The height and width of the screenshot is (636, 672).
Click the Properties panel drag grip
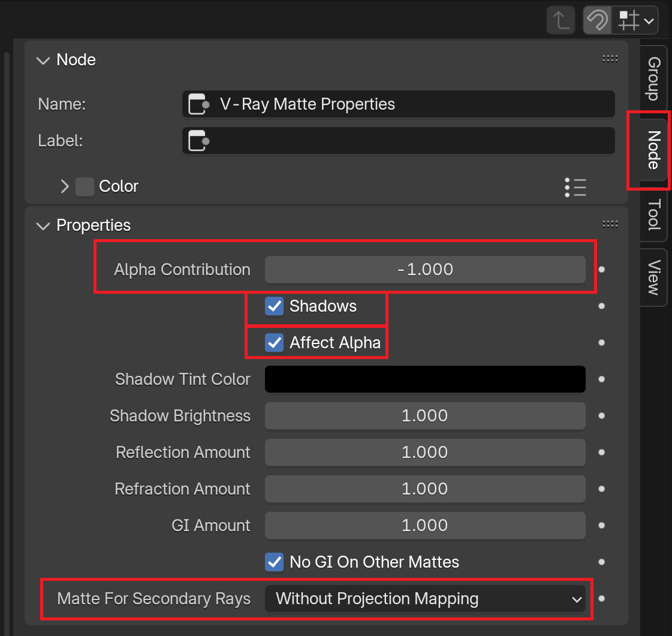610,224
